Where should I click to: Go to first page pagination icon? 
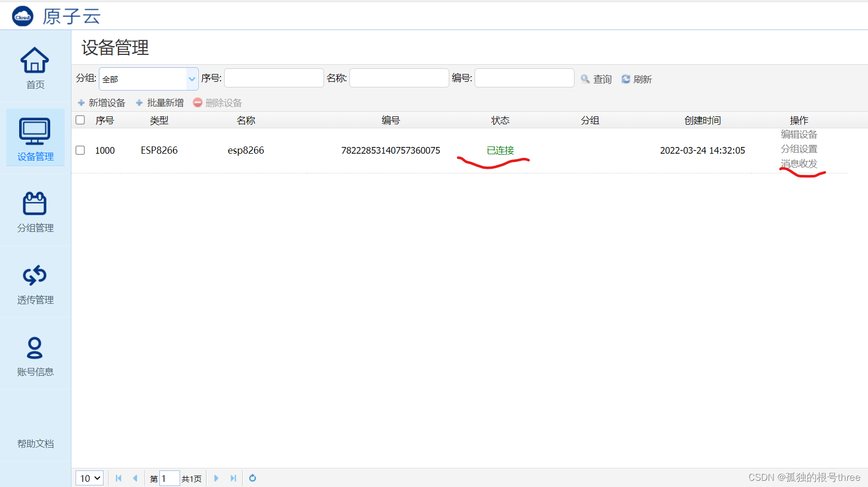[119, 478]
